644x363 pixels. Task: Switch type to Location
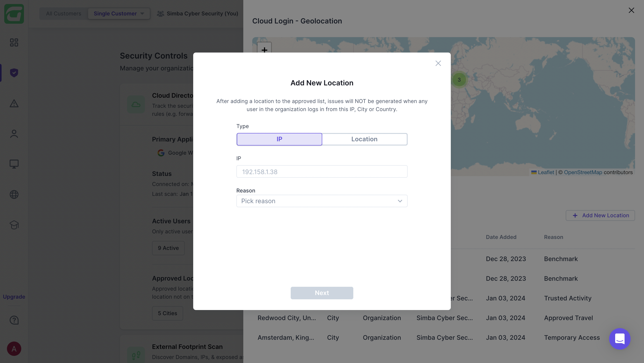point(364,139)
